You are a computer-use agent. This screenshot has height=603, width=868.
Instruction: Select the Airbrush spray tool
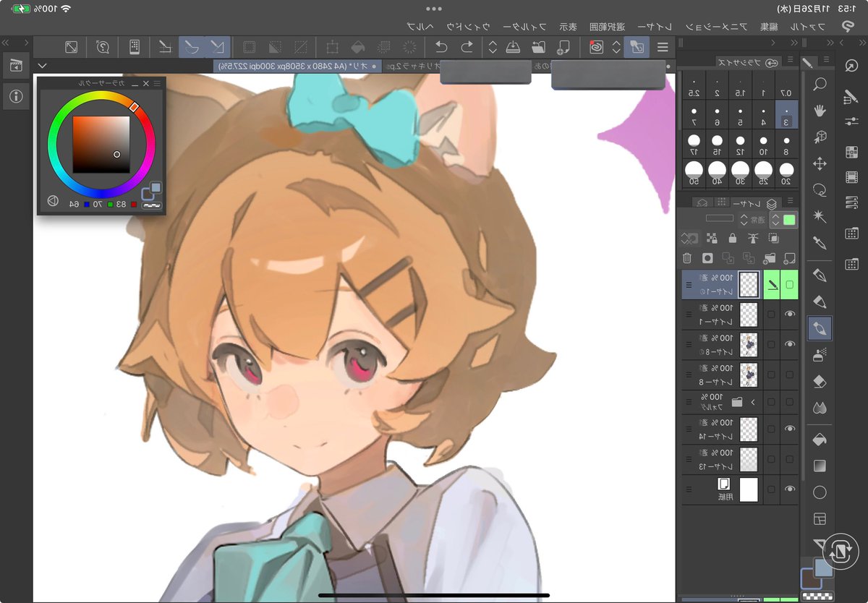[820, 354]
